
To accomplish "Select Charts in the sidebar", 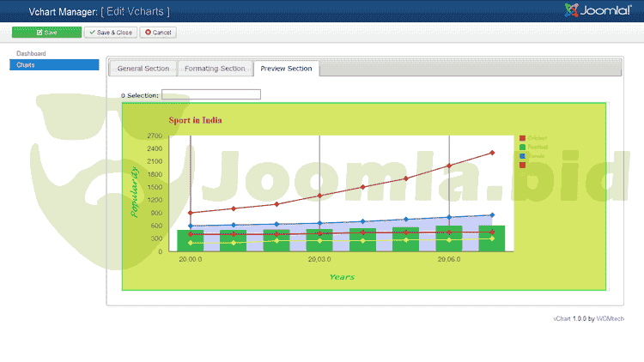I will [26, 65].
